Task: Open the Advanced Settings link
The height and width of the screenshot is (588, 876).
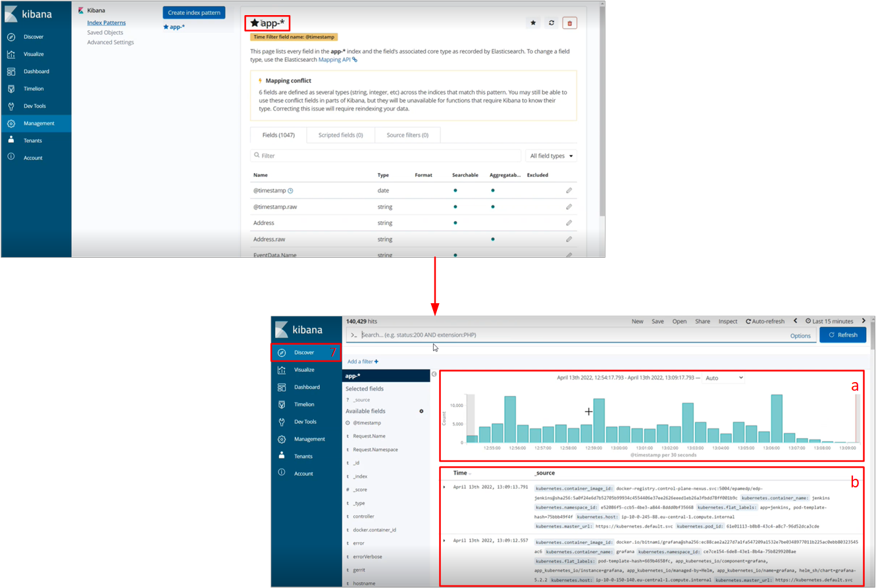Action: point(111,42)
